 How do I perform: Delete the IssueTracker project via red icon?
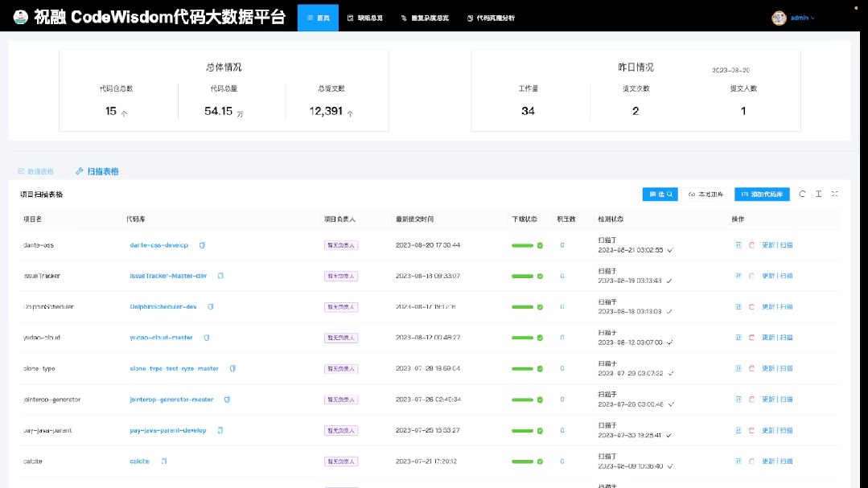[751, 276]
